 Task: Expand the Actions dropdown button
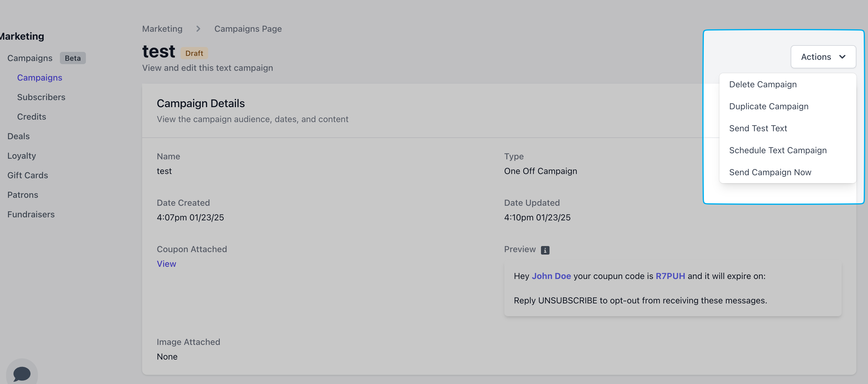pyautogui.click(x=823, y=57)
